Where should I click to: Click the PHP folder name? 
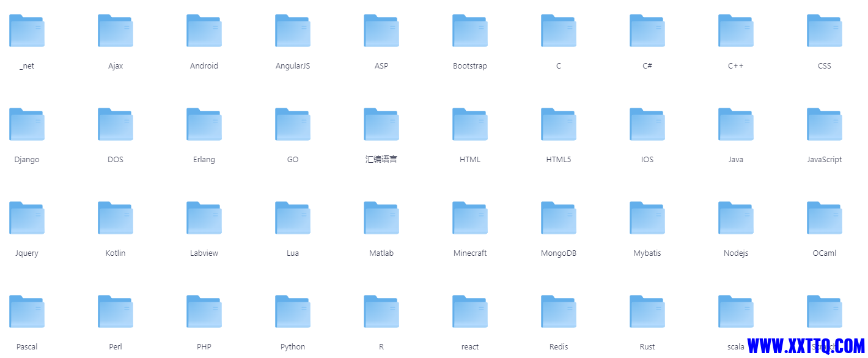click(204, 346)
